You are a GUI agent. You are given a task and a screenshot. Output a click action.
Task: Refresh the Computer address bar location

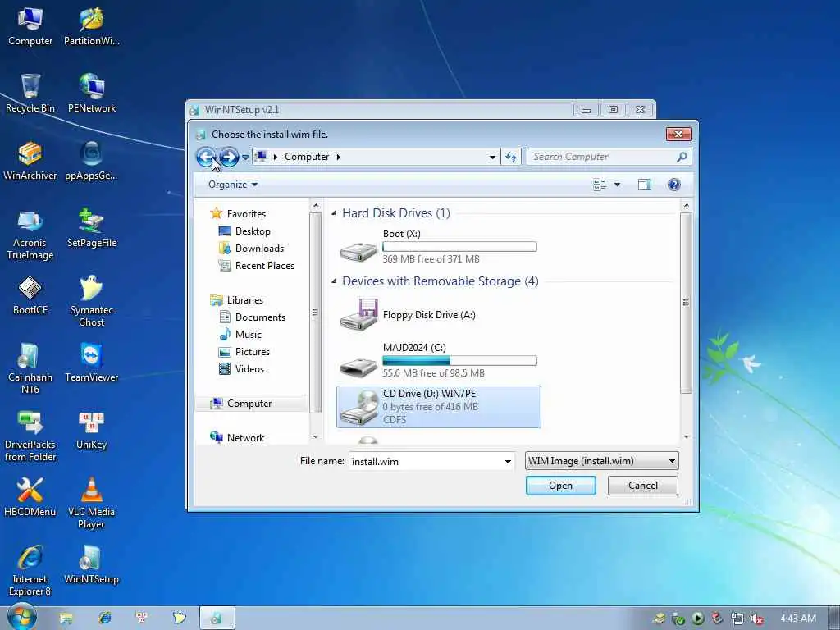coord(511,157)
